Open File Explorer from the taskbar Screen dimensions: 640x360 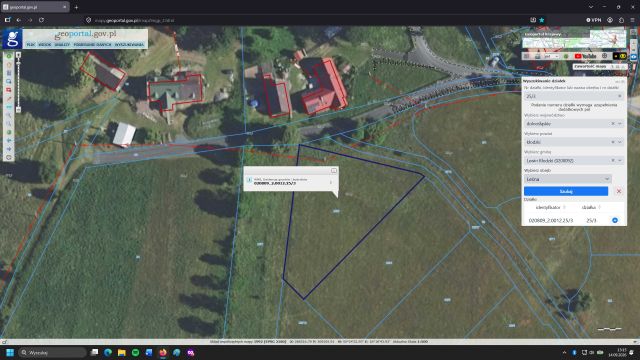pos(122,352)
